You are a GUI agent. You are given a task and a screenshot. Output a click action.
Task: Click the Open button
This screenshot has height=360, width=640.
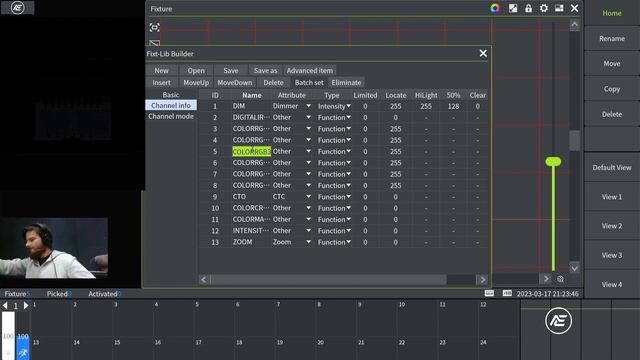(196, 70)
